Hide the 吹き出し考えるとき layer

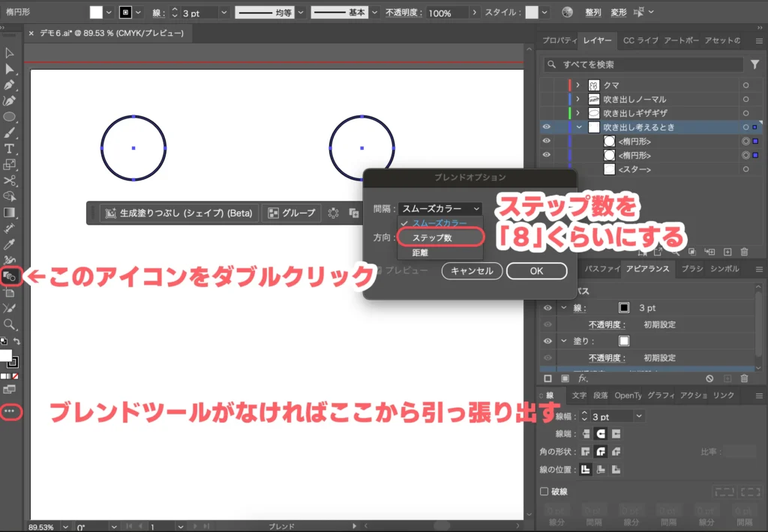coord(547,127)
